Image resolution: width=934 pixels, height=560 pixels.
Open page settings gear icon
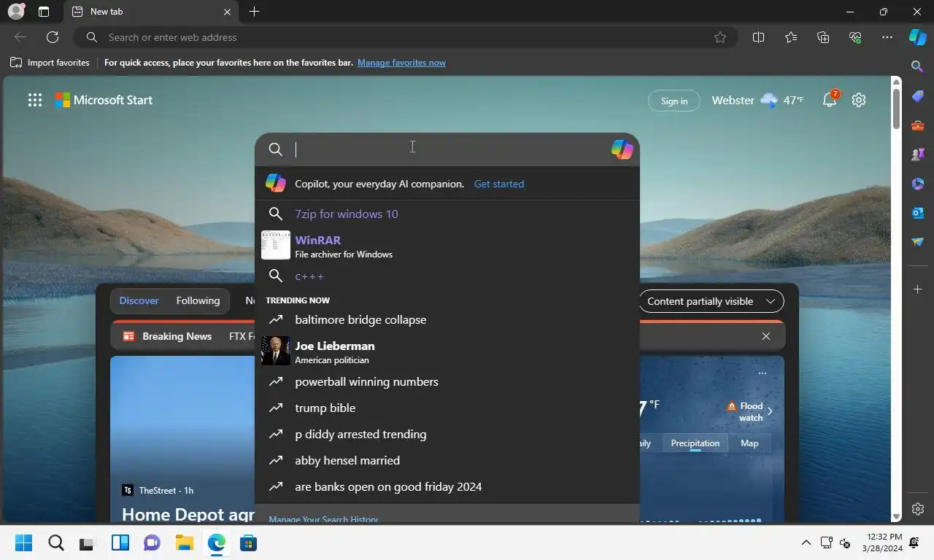pyautogui.click(x=859, y=101)
